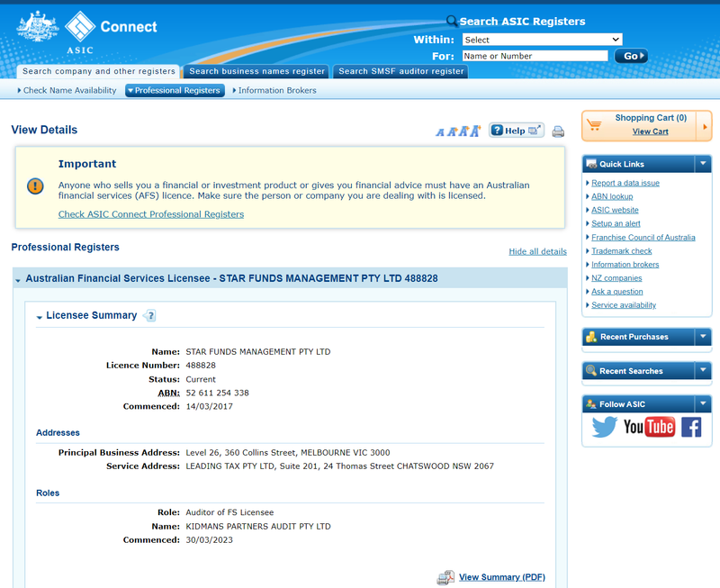
Task: Collapse the Recent Searches panel
Action: 703,370
